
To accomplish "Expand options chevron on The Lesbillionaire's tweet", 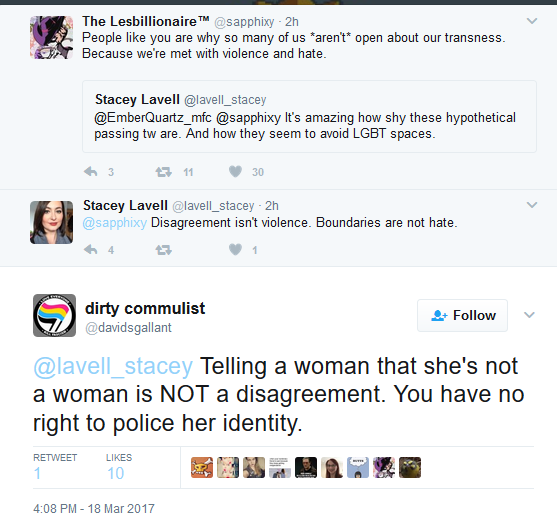I will tap(532, 21).
